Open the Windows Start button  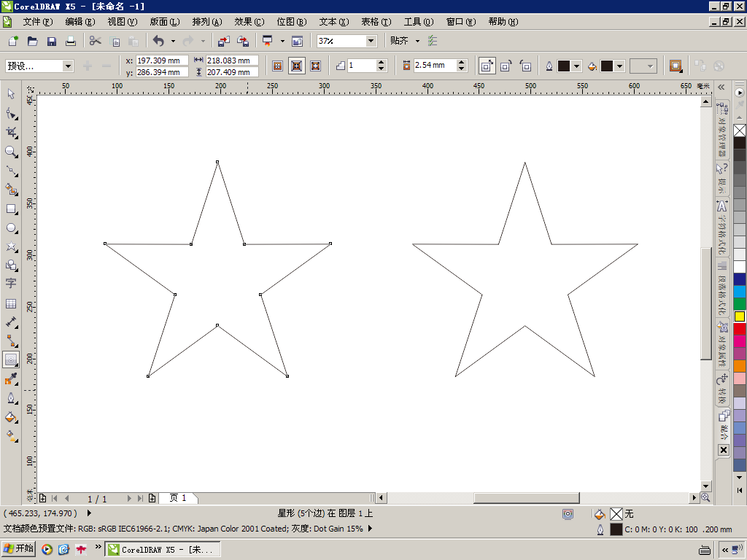point(18,548)
